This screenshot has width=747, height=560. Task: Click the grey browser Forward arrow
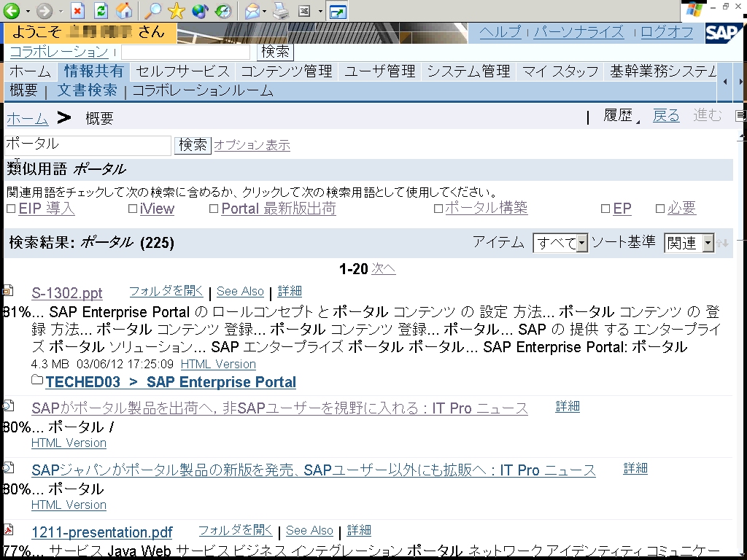(44, 10)
